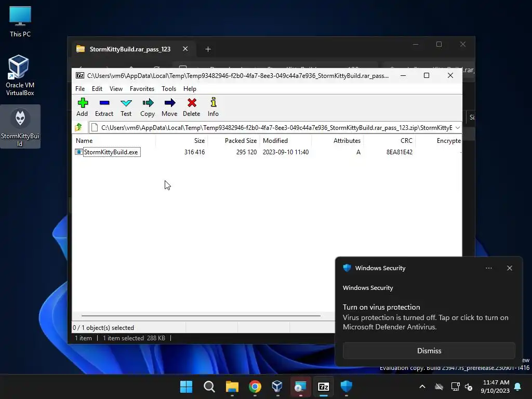Open the Edit menu

tap(97, 88)
